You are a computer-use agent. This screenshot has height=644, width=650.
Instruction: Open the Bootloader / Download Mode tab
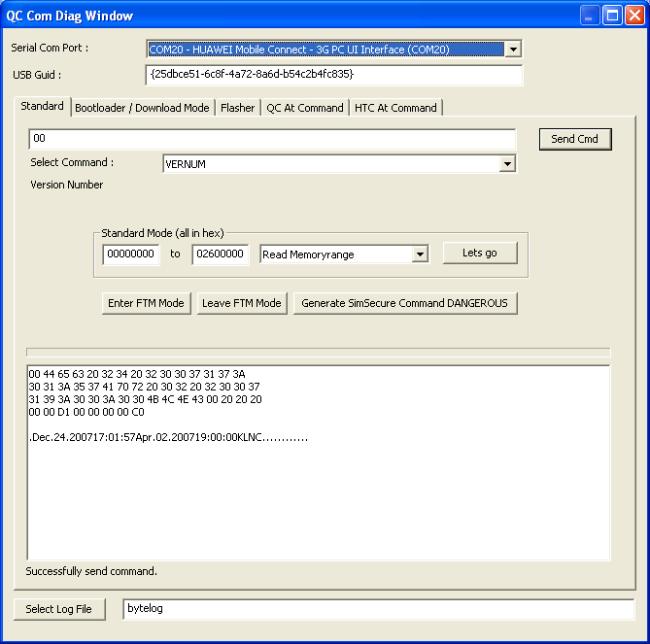tap(142, 108)
